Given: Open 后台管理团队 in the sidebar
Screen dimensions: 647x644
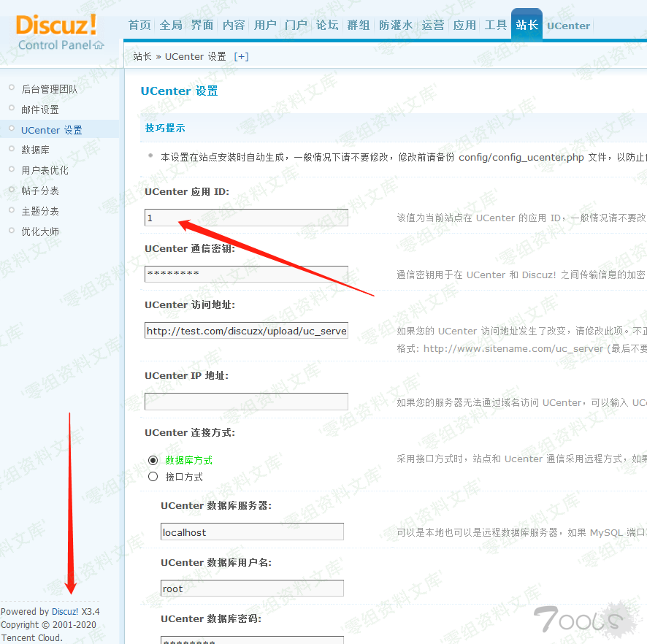Looking at the screenshot, I should tap(49, 89).
